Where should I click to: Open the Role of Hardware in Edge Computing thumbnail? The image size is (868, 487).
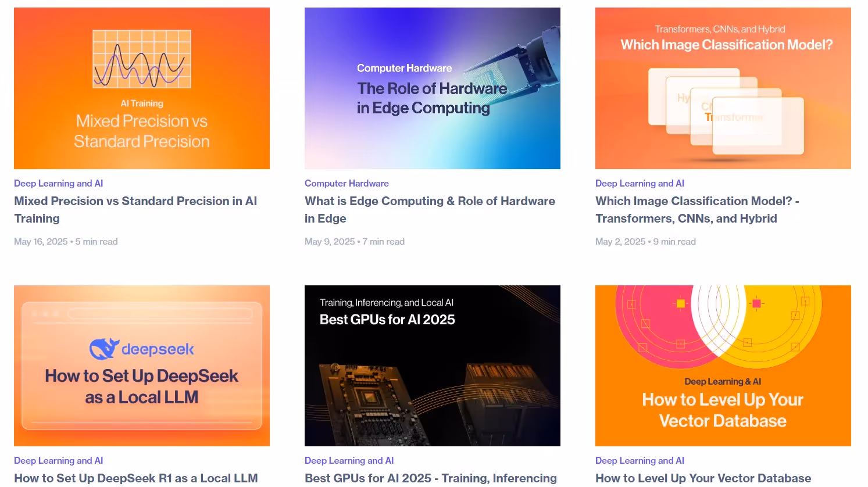(x=433, y=88)
